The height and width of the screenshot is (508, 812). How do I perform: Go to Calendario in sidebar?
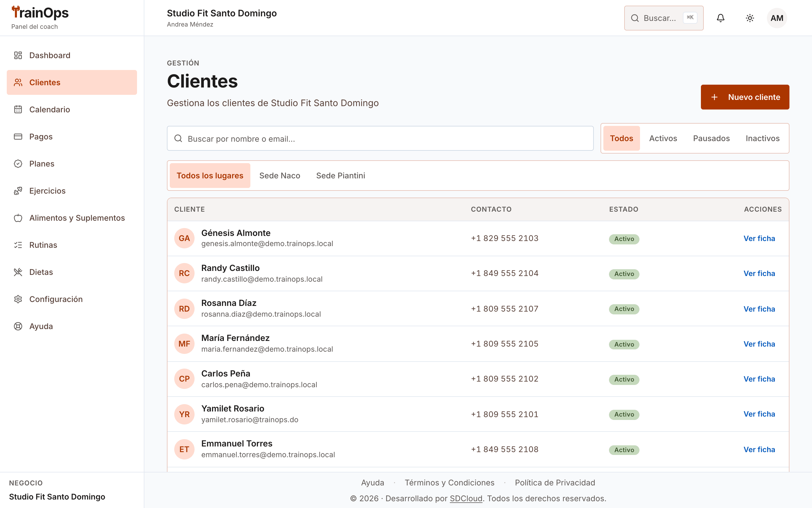[x=72, y=110]
